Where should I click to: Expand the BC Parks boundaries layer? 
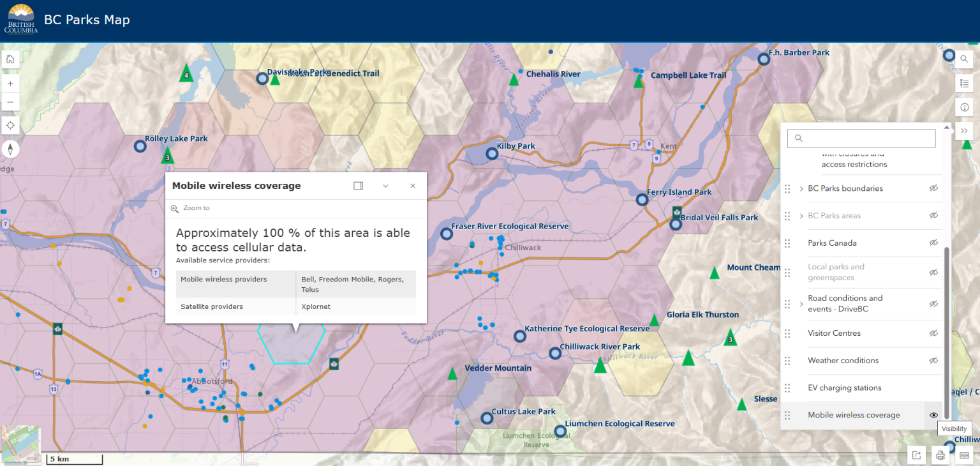[x=801, y=188]
